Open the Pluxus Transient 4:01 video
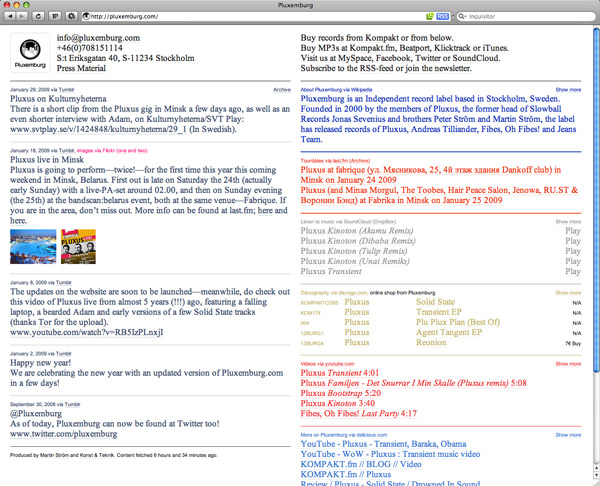This screenshot has height=486, width=600. [x=340, y=373]
